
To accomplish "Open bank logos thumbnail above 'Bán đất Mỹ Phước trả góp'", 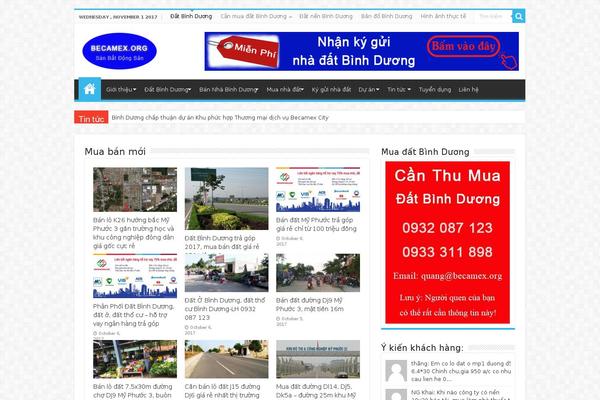I will pyautogui.click(x=318, y=189).
